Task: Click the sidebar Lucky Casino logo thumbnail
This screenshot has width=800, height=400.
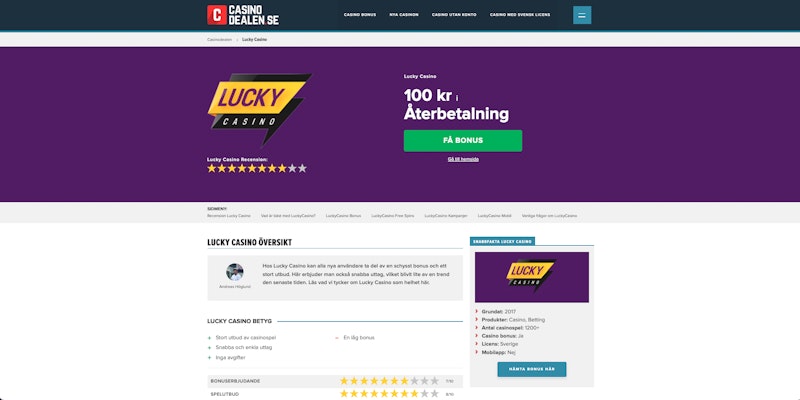Action: tap(532, 277)
